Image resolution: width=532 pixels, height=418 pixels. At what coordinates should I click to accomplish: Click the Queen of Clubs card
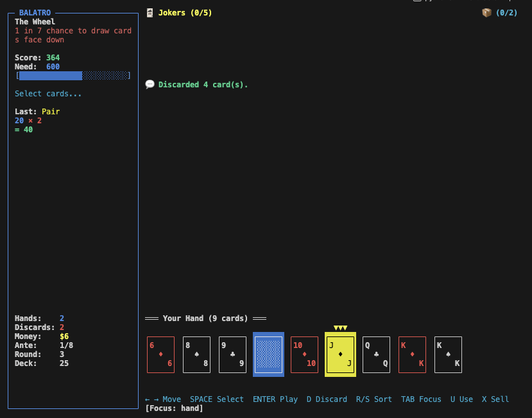pyautogui.click(x=376, y=354)
